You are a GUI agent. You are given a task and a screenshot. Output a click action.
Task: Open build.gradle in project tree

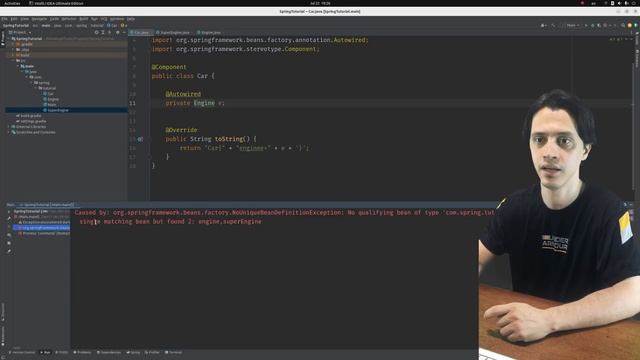pyautogui.click(x=28, y=116)
